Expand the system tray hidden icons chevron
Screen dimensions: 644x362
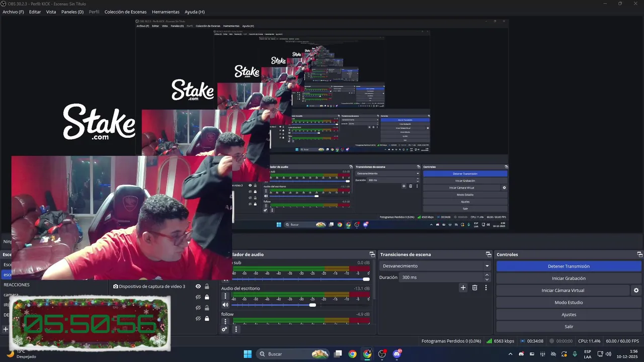510,354
